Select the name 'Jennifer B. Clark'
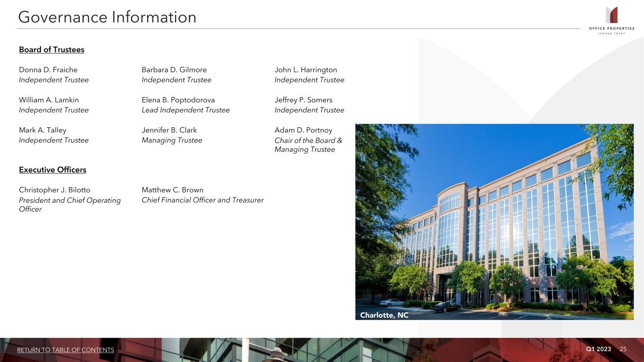Image resolution: width=644 pixels, height=362 pixels. (169, 130)
